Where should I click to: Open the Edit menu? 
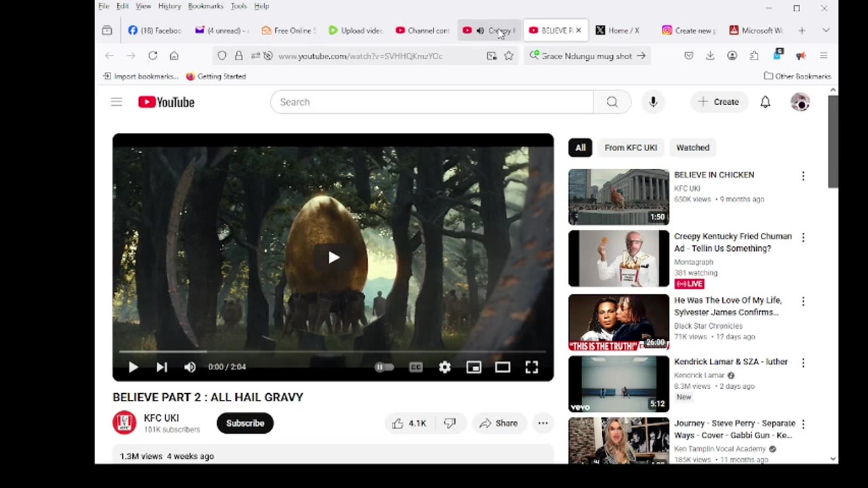click(122, 6)
